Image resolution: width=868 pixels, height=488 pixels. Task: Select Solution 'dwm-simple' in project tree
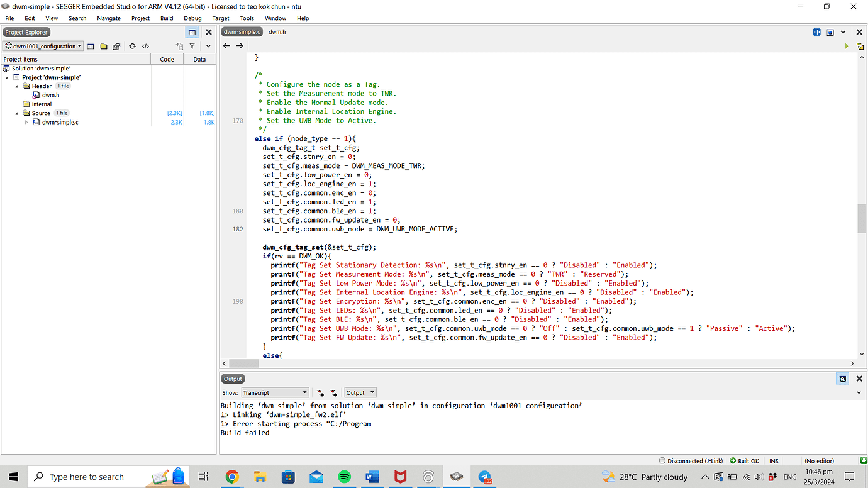[x=41, y=68]
